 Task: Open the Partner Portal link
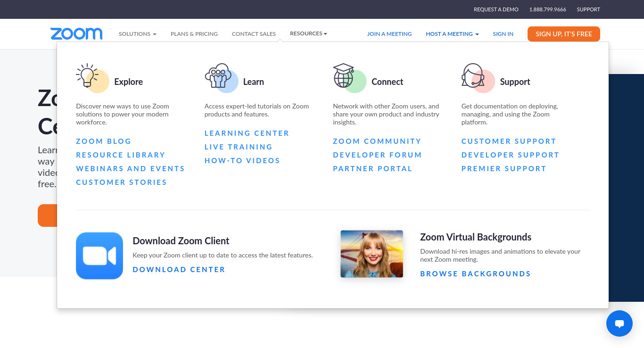[x=373, y=169]
